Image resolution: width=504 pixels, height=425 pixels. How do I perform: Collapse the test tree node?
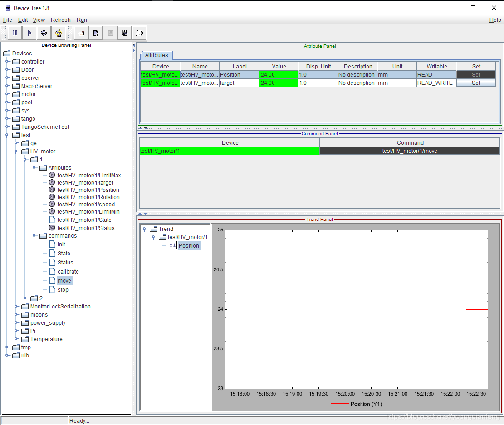pos(7,135)
